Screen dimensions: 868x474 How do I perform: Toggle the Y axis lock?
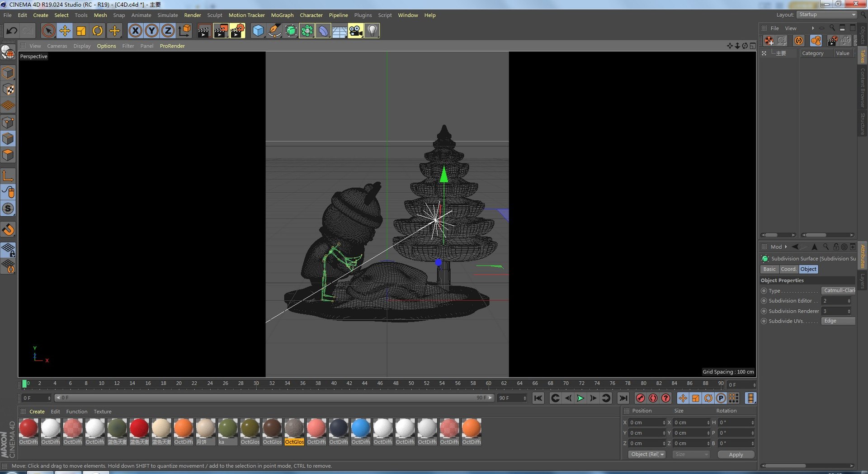click(151, 31)
